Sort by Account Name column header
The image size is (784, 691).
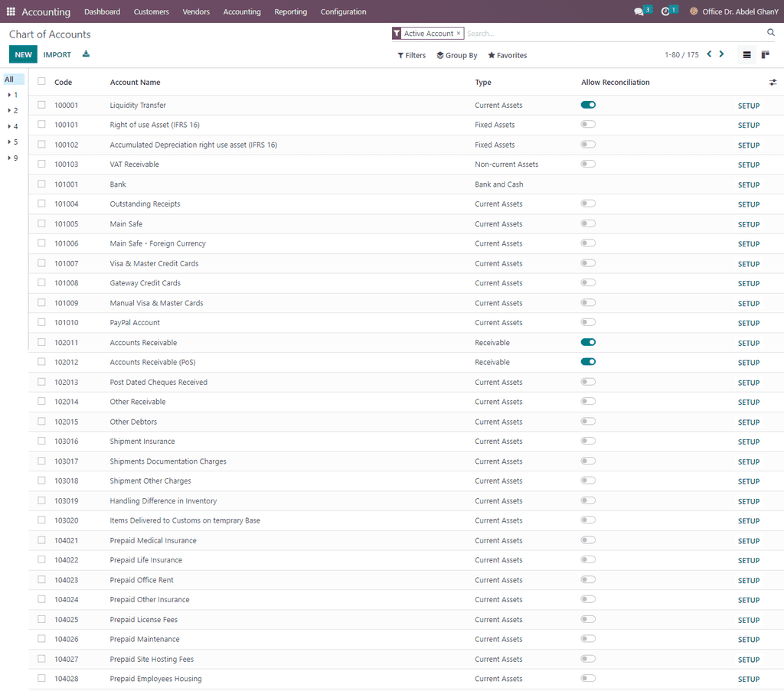pyautogui.click(x=135, y=83)
